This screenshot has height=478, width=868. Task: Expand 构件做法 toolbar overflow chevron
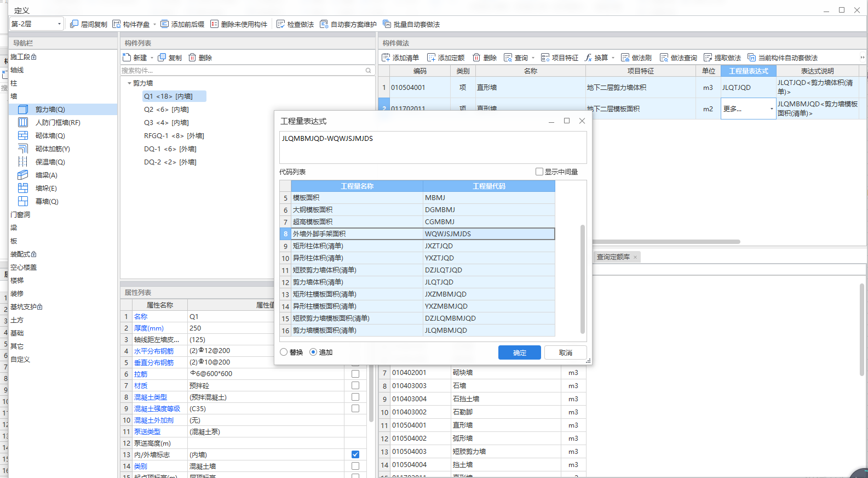tap(862, 57)
